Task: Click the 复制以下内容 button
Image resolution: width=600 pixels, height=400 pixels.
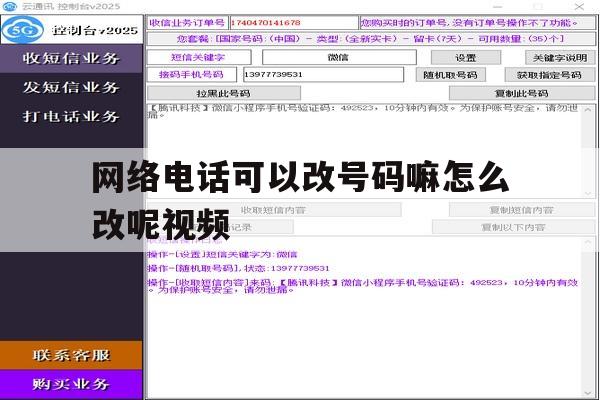Action: [514, 227]
